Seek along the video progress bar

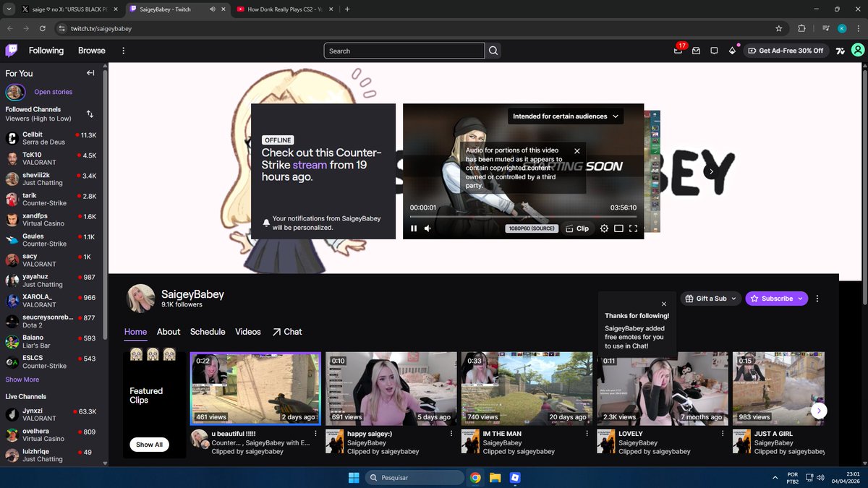pos(523,216)
